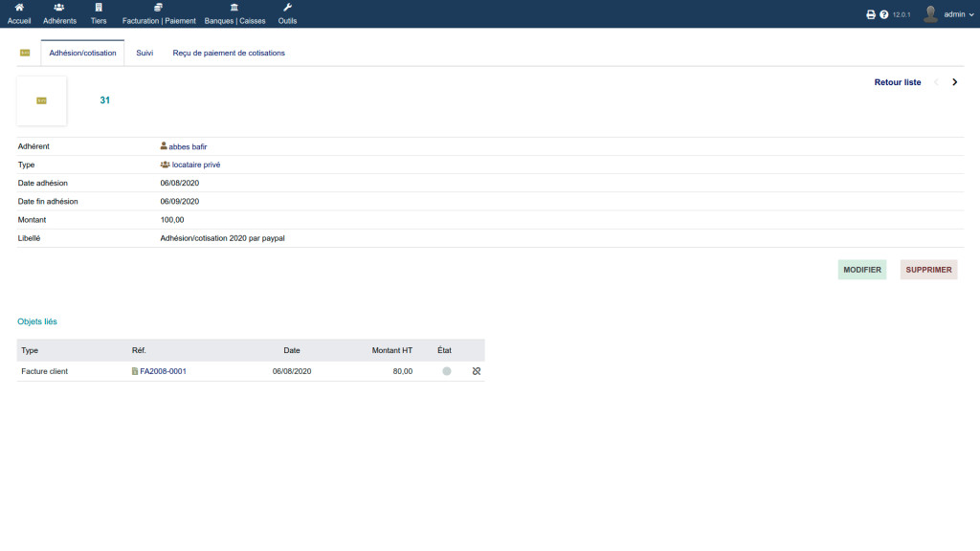
Task: Click the grey status dot for the invoice
Action: point(446,371)
